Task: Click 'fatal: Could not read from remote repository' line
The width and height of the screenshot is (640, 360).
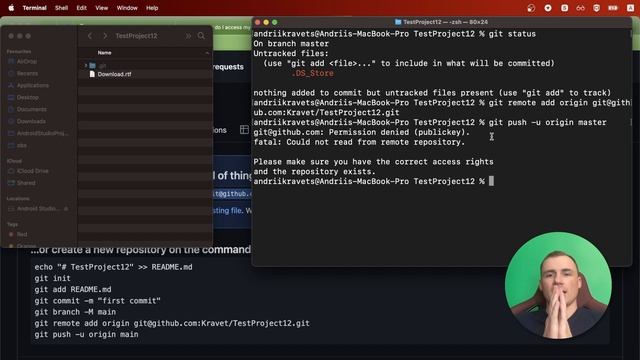Action: [x=359, y=142]
